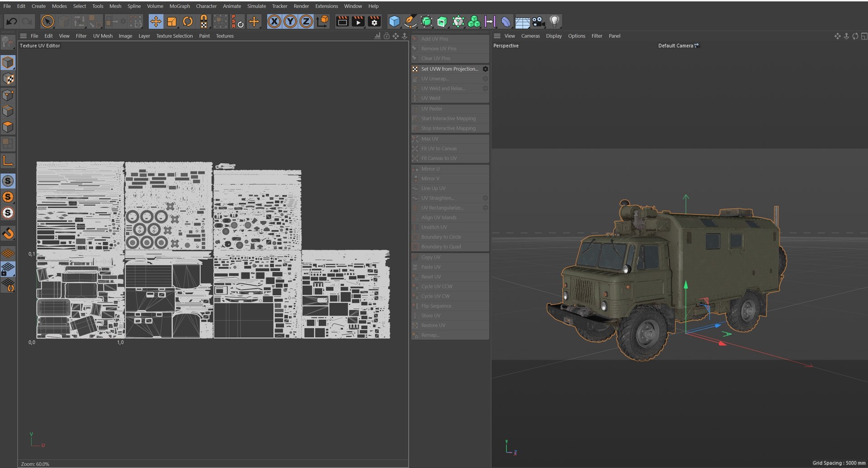This screenshot has width=868, height=468.
Task: Open Set UVW from Projection gear settings
Action: pos(485,69)
